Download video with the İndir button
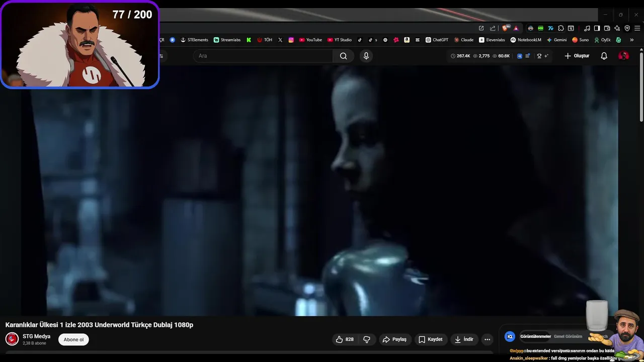Image resolution: width=644 pixels, height=362 pixels. pyautogui.click(x=464, y=339)
